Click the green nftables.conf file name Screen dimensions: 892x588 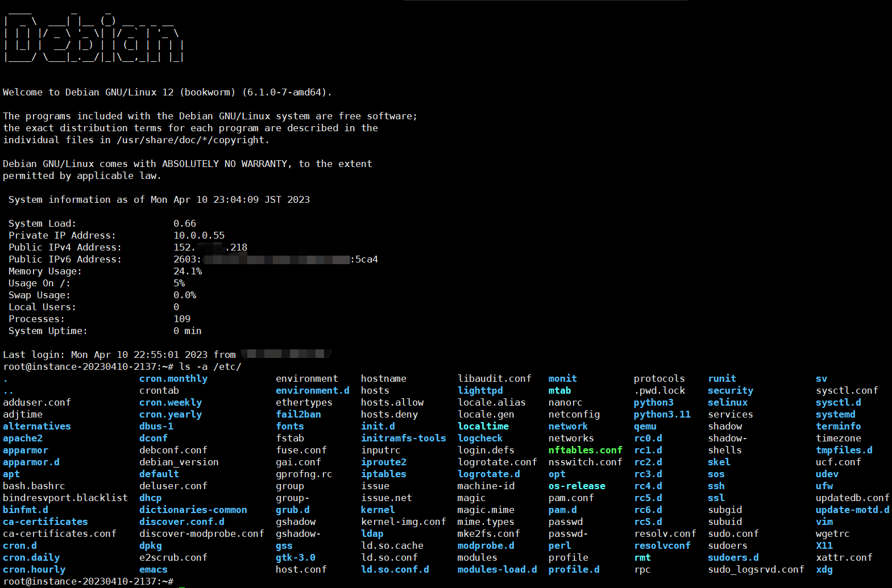585,450
